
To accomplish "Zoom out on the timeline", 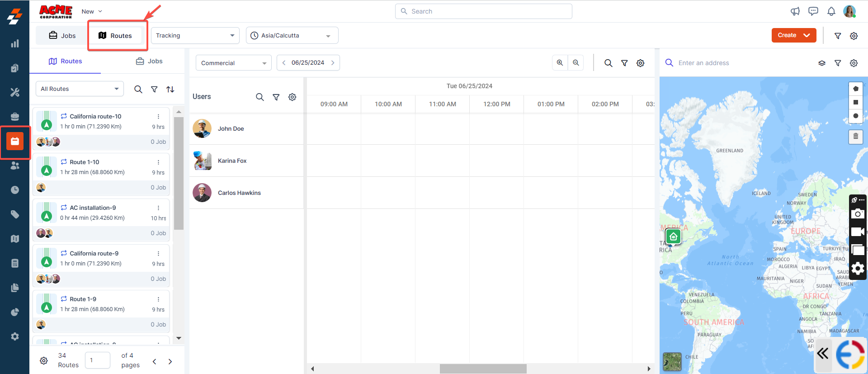I will tap(576, 63).
